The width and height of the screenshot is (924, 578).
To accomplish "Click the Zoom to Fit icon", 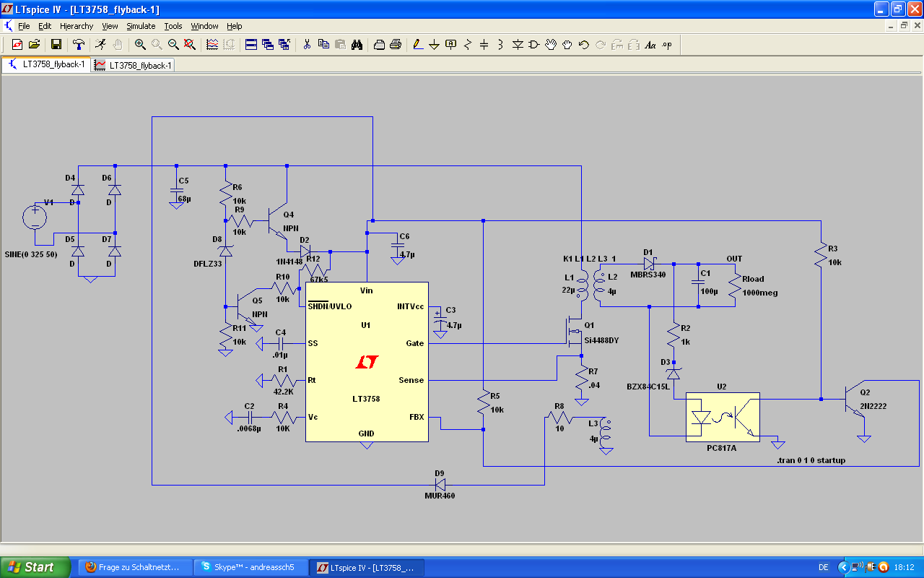I will (x=190, y=45).
